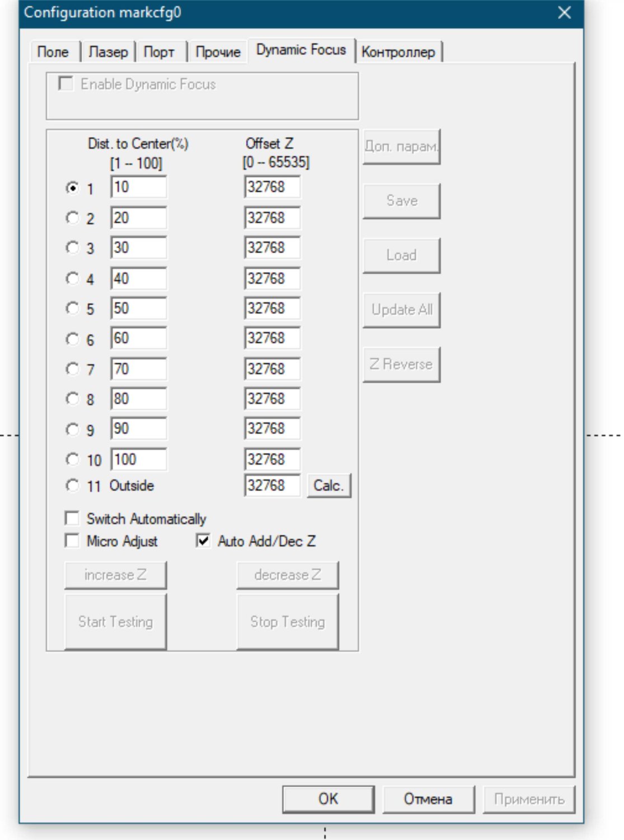The width and height of the screenshot is (624, 840).
Task: Close the Configuration markcfg0 dialog
Action: point(564,12)
